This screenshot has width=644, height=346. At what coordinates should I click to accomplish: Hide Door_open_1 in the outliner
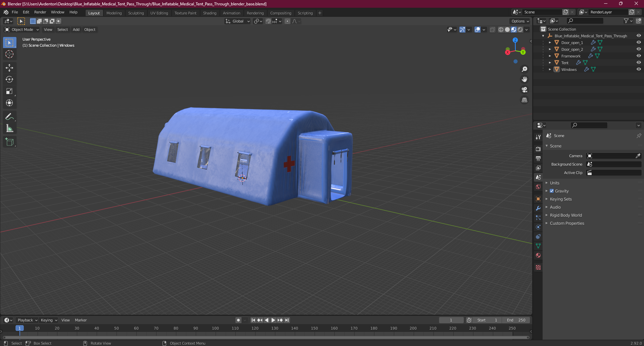point(639,43)
